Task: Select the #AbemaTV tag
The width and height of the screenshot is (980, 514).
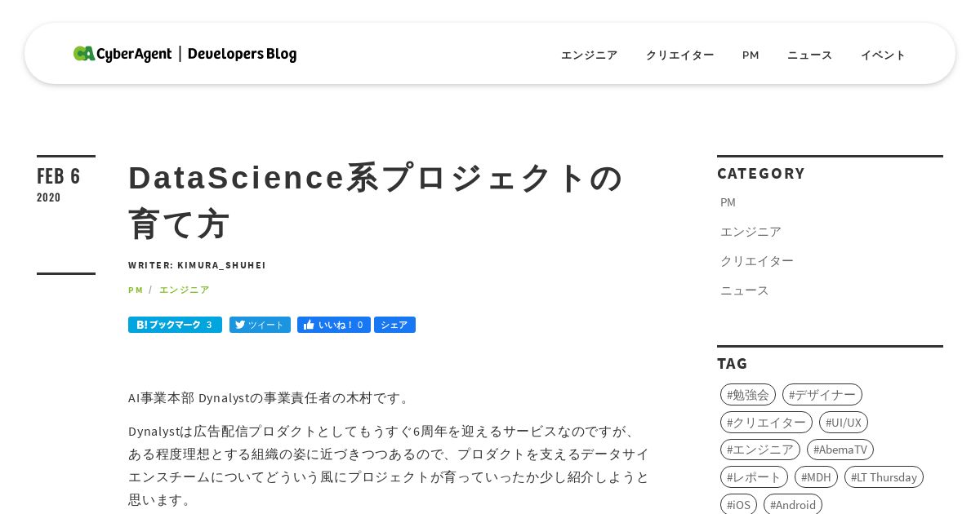Action: (x=840, y=450)
